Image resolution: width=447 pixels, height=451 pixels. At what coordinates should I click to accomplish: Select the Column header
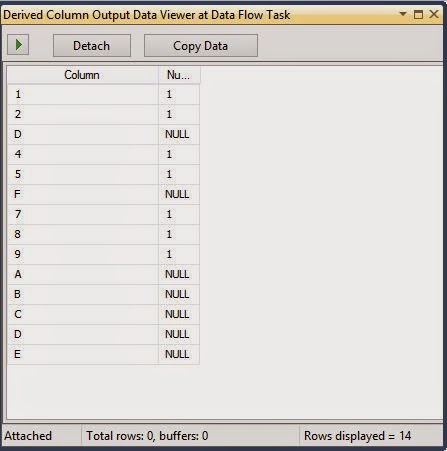point(82,75)
